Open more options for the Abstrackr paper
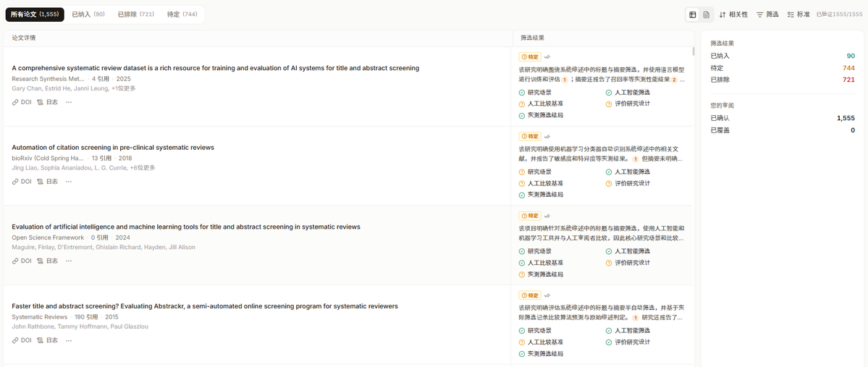This screenshot has width=868, height=367. pyautogui.click(x=69, y=340)
